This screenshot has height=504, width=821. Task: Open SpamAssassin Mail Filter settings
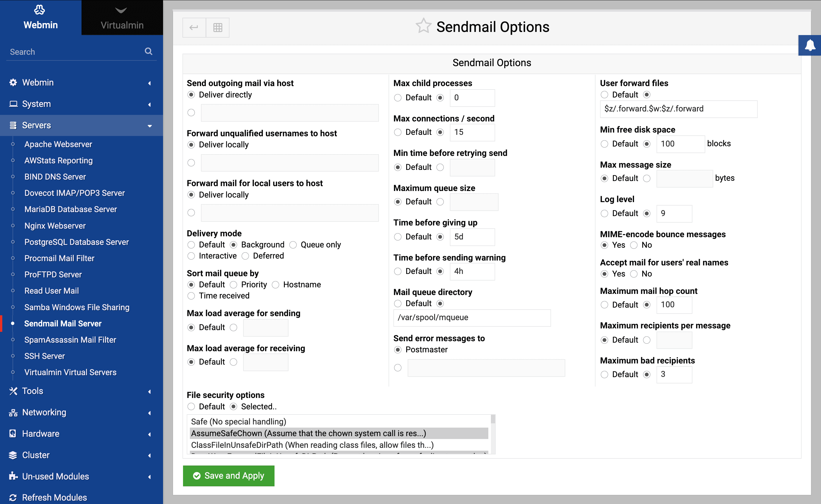pos(70,340)
